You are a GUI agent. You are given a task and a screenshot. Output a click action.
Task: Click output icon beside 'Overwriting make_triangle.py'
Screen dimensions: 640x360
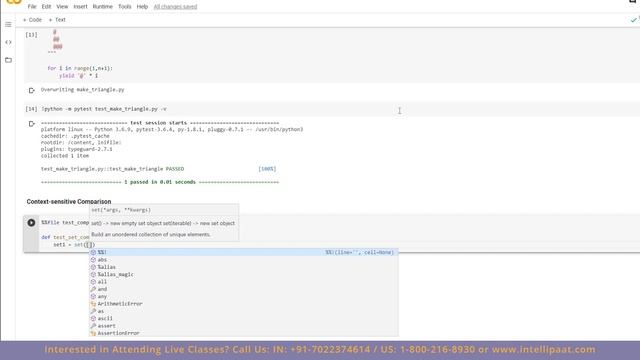point(31,90)
